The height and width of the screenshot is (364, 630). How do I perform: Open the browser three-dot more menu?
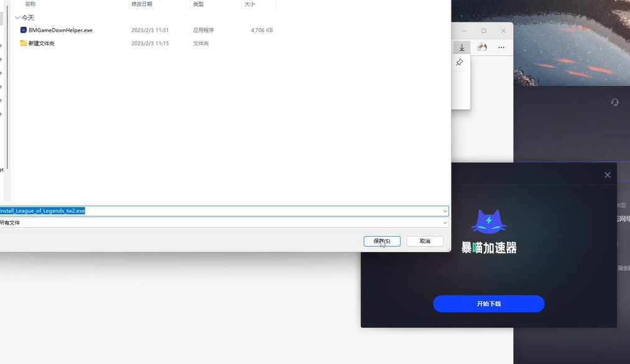(501, 47)
